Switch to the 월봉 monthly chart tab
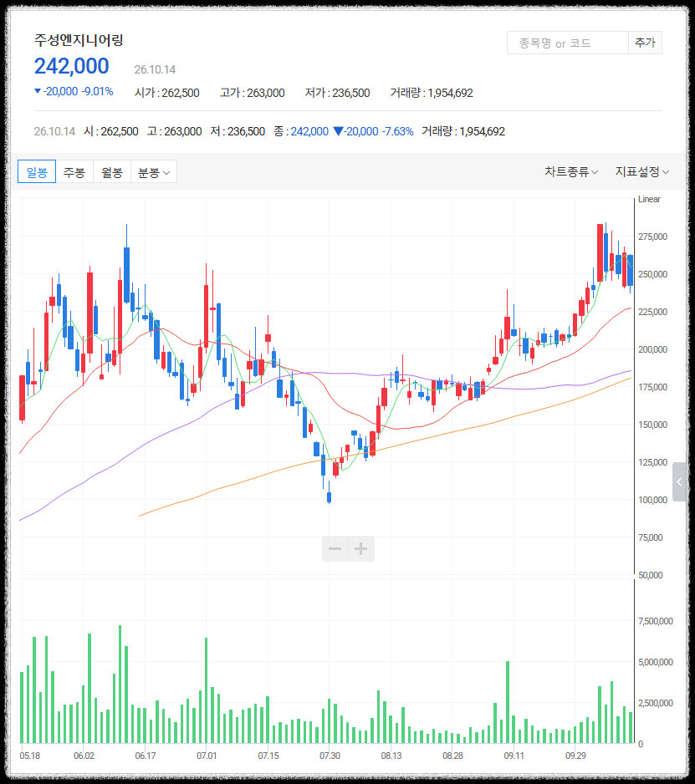 coord(112,171)
